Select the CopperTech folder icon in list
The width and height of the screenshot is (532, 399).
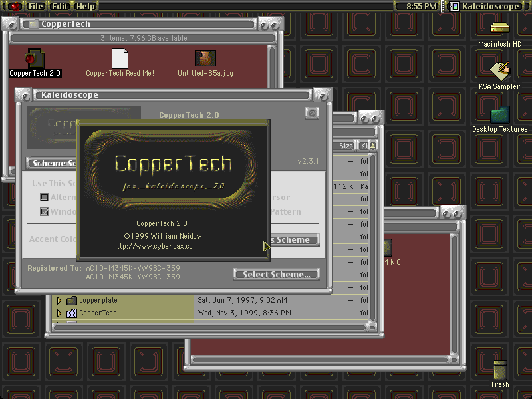coord(72,313)
